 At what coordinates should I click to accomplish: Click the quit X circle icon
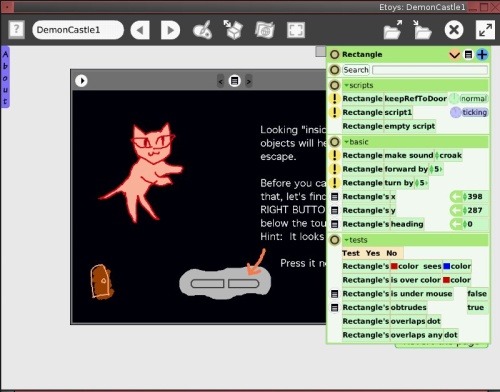click(x=454, y=30)
